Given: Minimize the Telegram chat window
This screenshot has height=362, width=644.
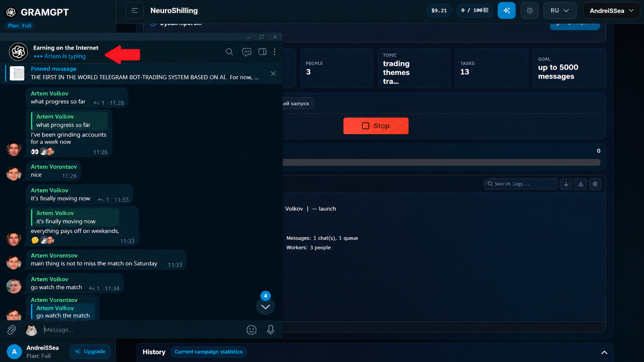Looking at the screenshot, I should click(248, 37).
